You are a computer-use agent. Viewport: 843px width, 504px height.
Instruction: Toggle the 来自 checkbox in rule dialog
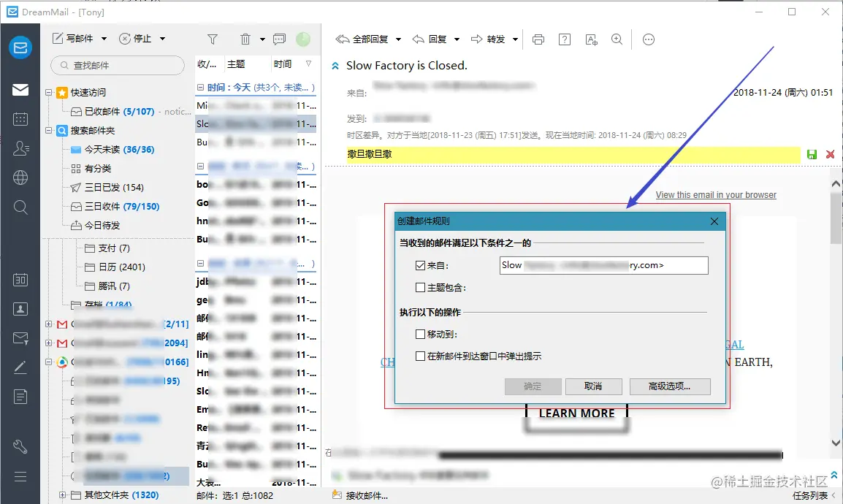421,265
